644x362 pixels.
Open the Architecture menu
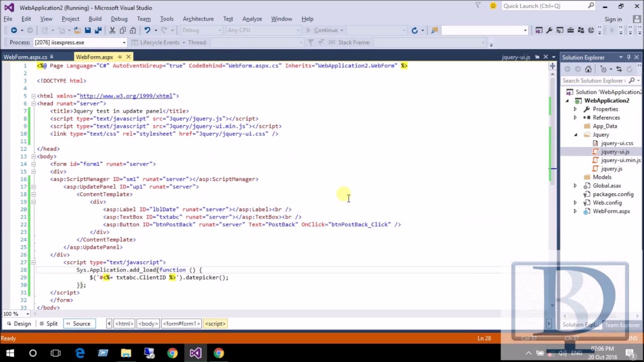pyautogui.click(x=198, y=19)
